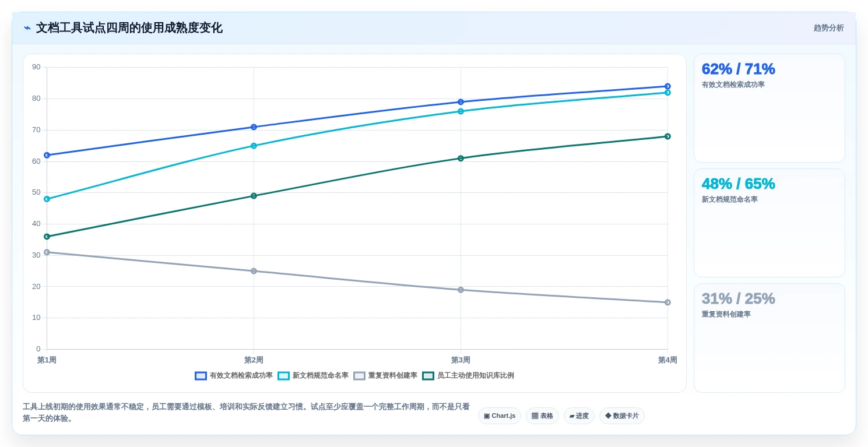
Task: Click cyan data point at 第1周 (48)
Action: pyautogui.click(x=47, y=199)
